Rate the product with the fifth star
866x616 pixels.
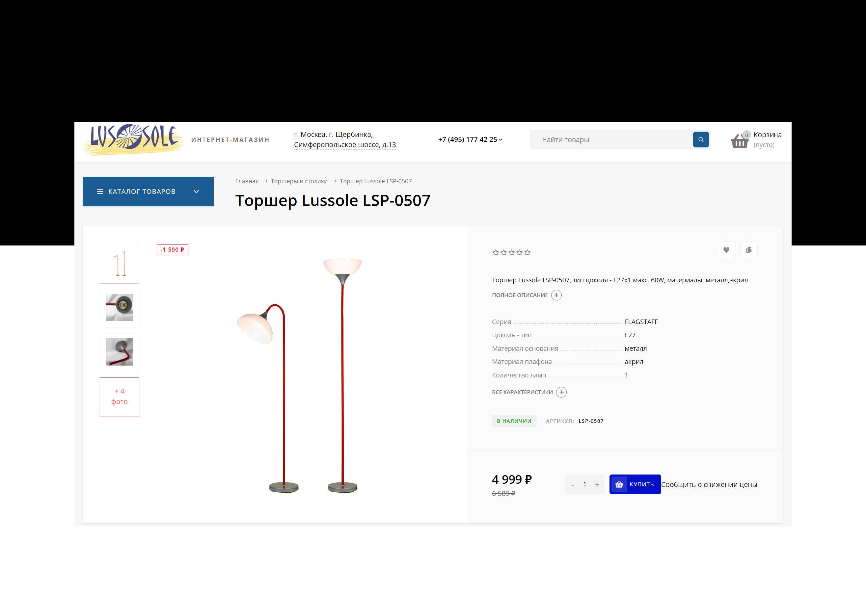(528, 253)
